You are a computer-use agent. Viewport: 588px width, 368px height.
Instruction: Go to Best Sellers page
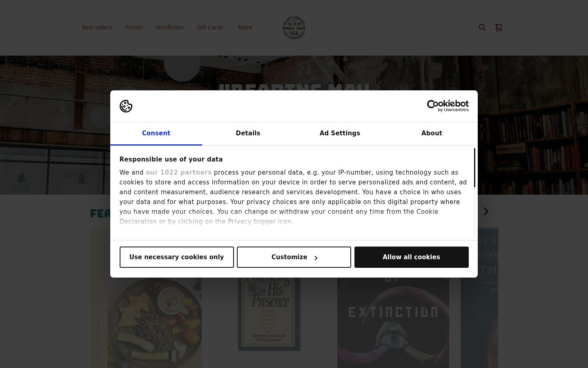(97, 27)
